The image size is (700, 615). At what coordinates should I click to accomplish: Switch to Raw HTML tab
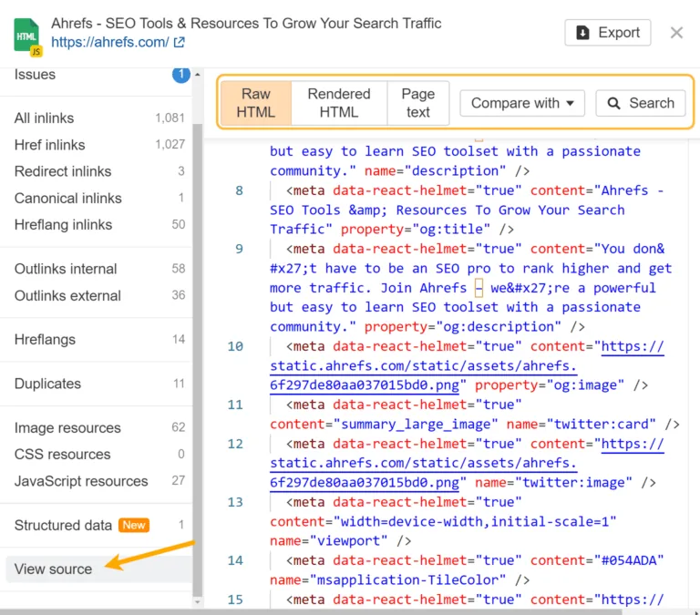(256, 103)
